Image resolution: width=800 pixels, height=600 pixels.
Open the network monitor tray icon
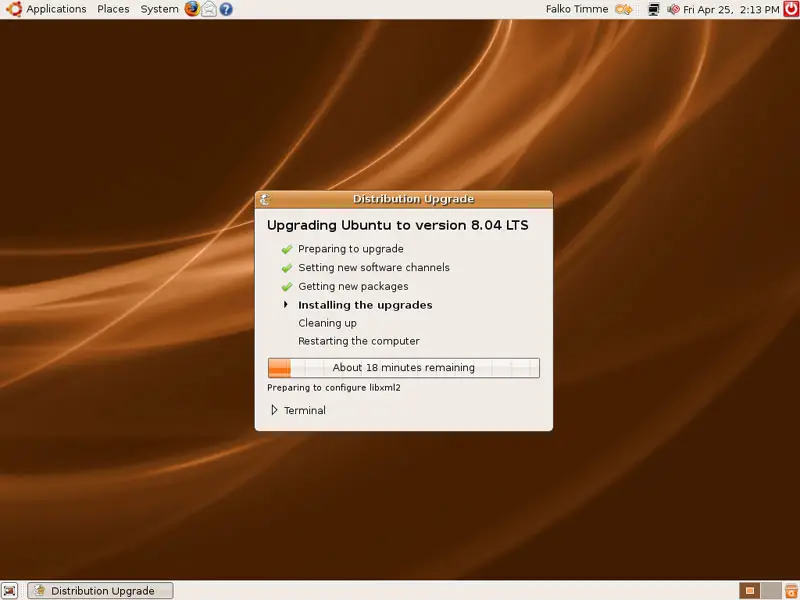[654, 9]
